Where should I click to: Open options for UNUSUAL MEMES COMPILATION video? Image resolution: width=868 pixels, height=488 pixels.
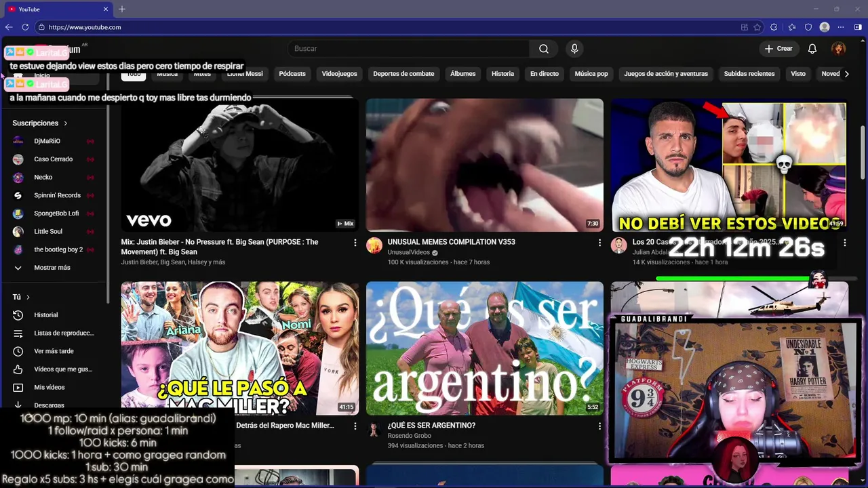point(599,243)
